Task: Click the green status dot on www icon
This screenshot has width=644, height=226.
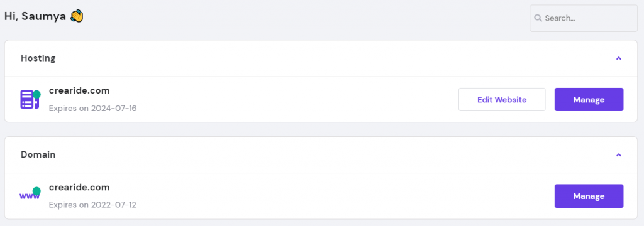Action: tap(36, 191)
